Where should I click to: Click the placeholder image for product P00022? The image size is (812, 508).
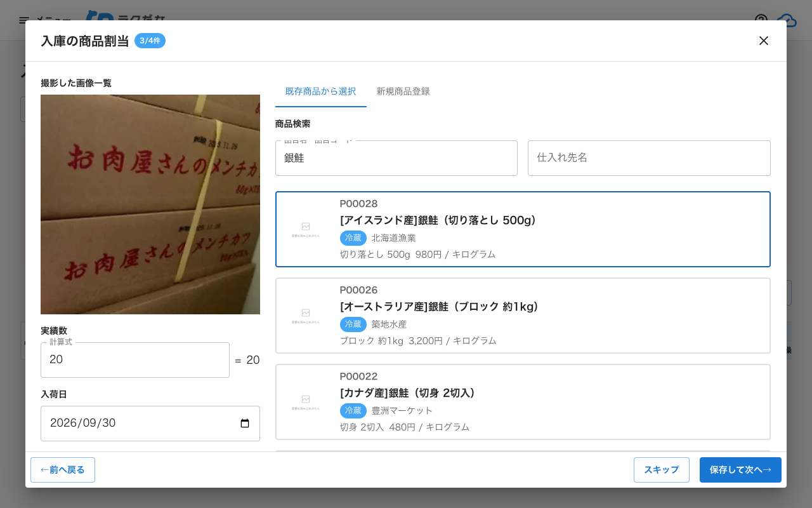[x=306, y=402]
